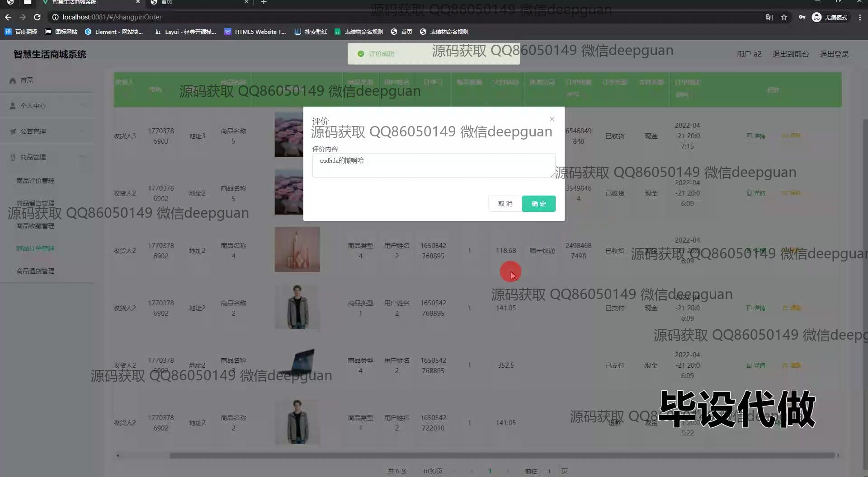Open new browser tab with plus icon
The height and width of the screenshot is (477, 868).
click(264, 2)
